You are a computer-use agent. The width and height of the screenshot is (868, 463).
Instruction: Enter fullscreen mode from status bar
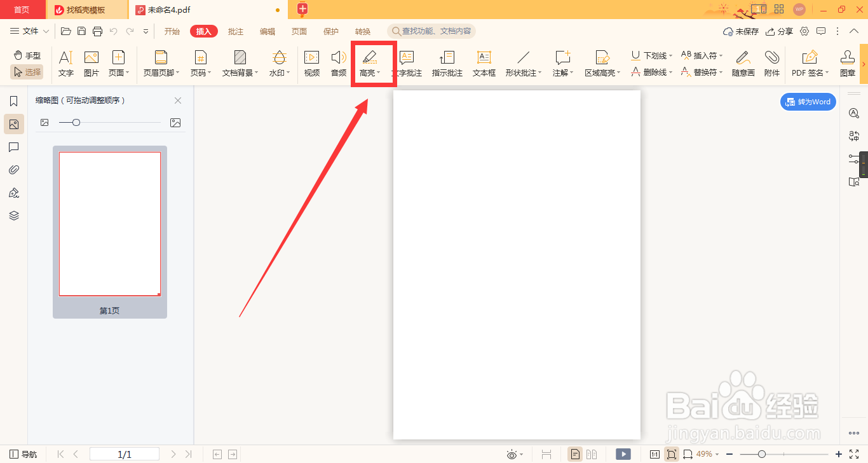(x=854, y=454)
